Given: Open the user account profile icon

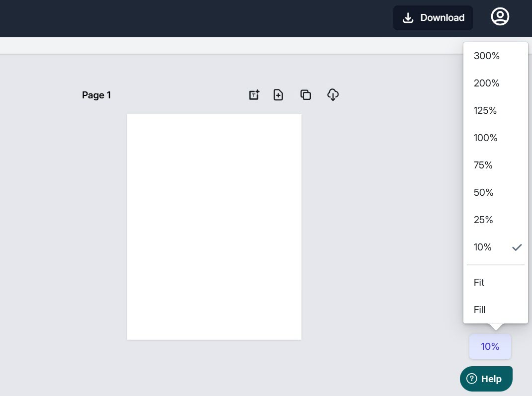Looking at the screenshot, I should [x=500, y=17].
